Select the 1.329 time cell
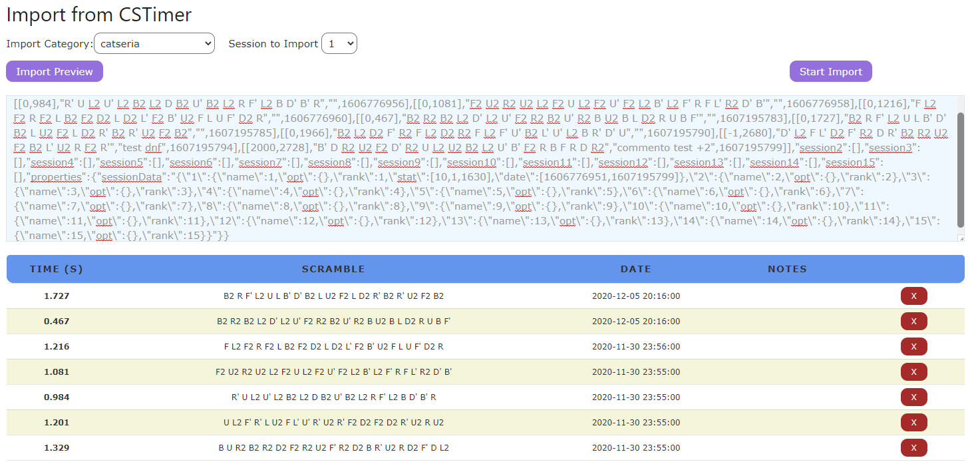The width and height of the screenshot is (980, 468). (57, 448)
